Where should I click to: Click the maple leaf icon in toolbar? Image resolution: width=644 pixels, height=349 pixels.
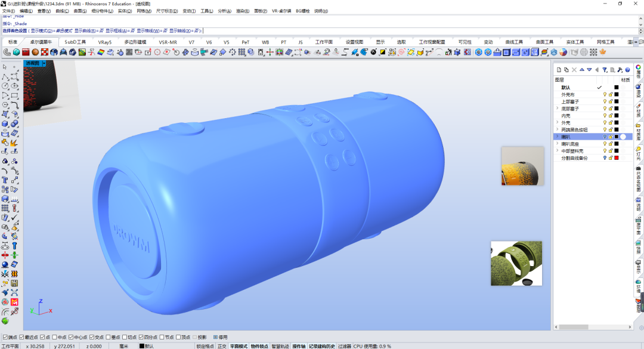[603, 52]
